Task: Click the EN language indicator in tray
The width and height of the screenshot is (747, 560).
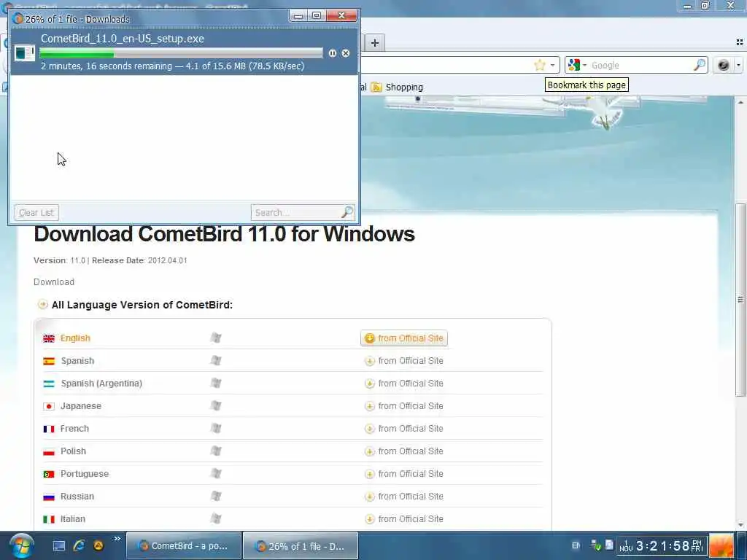Action: pos(576,545)
